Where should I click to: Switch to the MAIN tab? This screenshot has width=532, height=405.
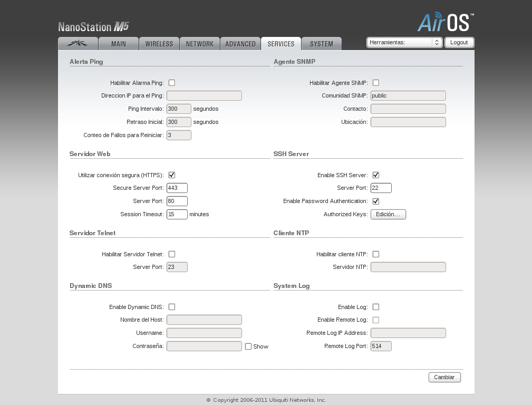point(119,44)
